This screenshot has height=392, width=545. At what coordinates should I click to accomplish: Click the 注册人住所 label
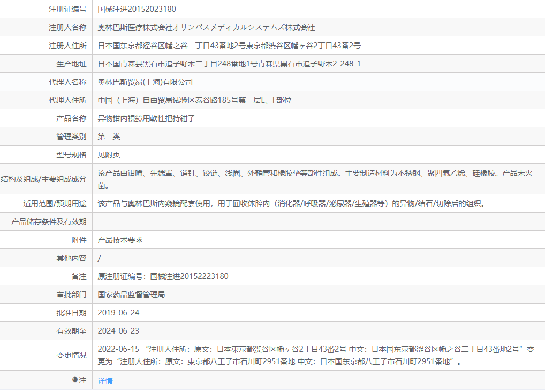67,46
